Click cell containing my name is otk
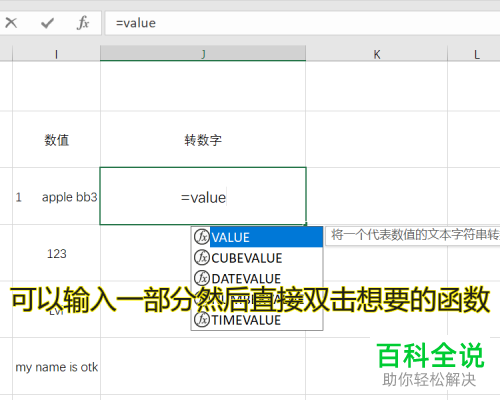The image size is (500, 400). click(56, 367)
